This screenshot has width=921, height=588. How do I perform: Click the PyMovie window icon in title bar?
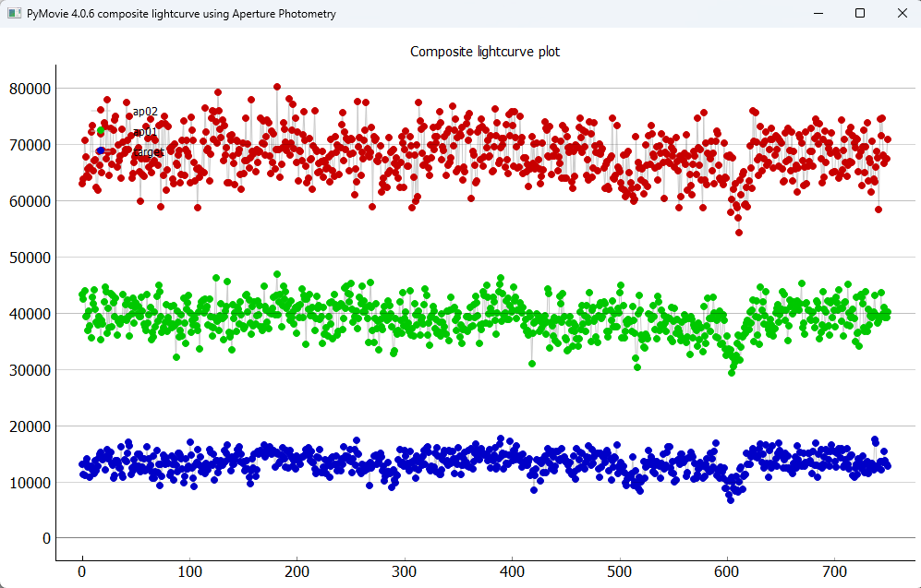coord(14,13)
